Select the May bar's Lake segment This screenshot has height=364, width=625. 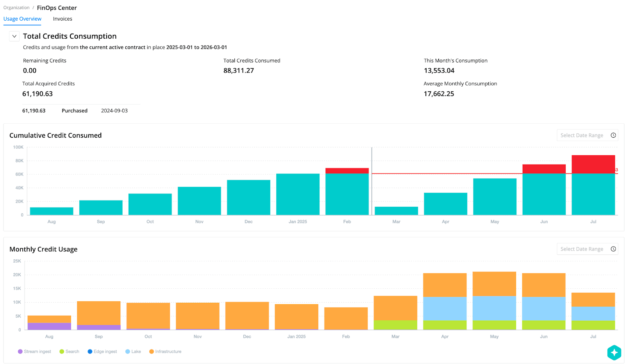tap(494, 308)
